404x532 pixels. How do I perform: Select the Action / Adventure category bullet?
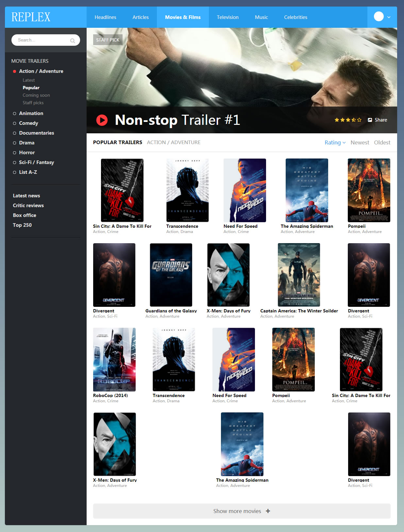pos(14,71)
